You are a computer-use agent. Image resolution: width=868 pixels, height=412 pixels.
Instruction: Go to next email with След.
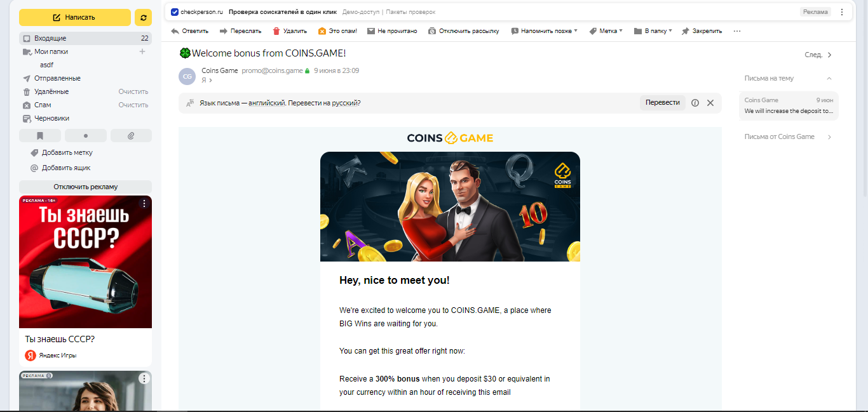(x=818, y=55)
